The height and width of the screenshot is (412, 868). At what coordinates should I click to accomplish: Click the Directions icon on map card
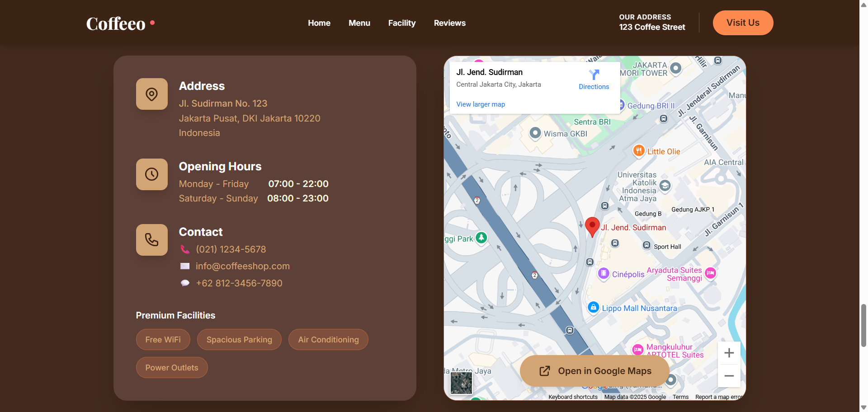pos(594,75)
